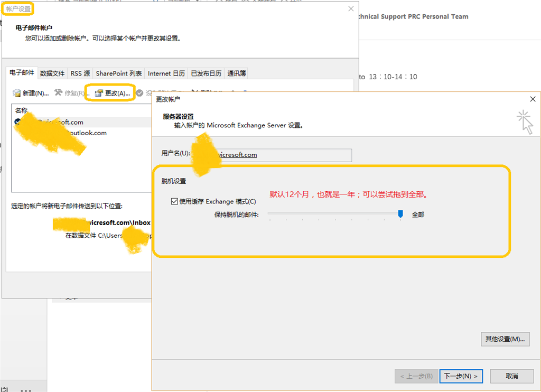
Task: Click the Repair (修复) wrench icon
Action: pyautogui.click(x=58, y=92)
